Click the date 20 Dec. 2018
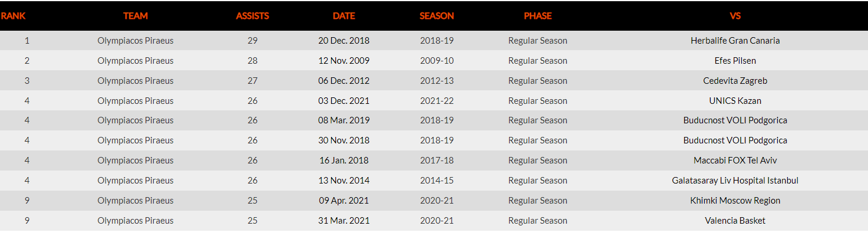Screen dimensions: 868x239 344,41
